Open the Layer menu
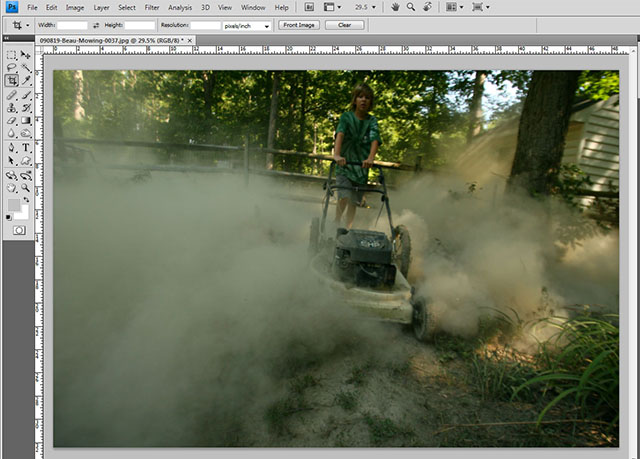This screenshot has width=640, height=459. 101,7
